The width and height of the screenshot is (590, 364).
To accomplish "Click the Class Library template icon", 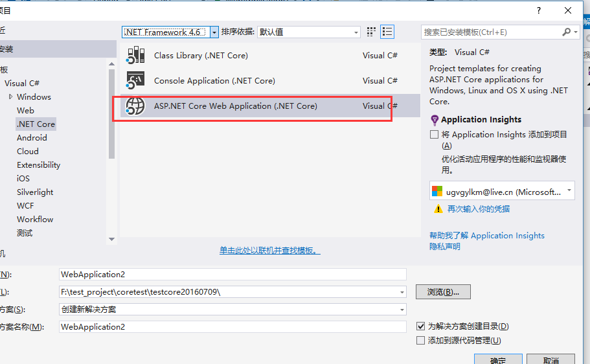I will 135,55.
